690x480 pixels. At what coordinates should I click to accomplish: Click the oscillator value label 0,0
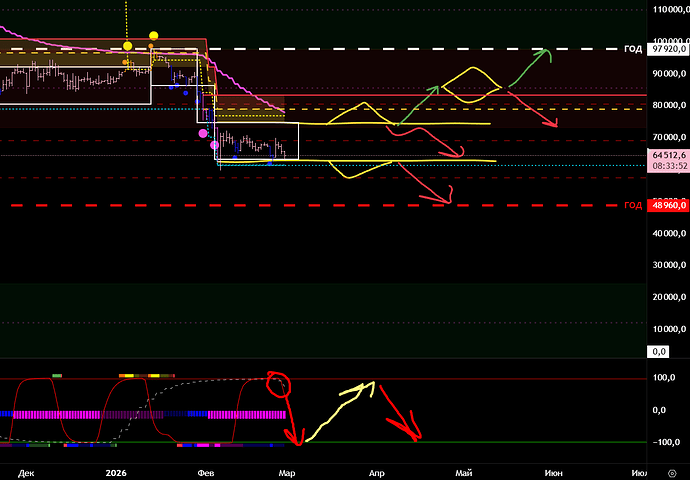tap(660, 351)
